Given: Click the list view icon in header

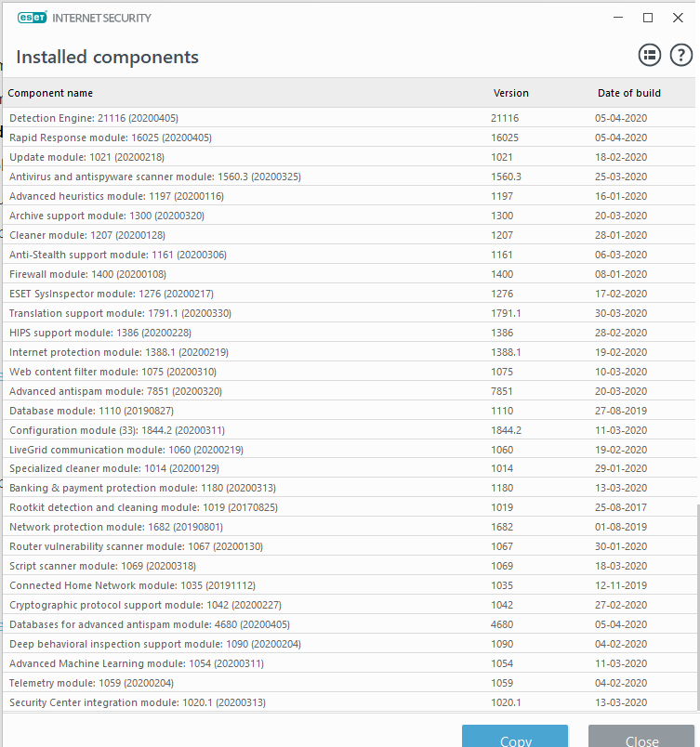Looking at the screenshot, I should (649, 55).
